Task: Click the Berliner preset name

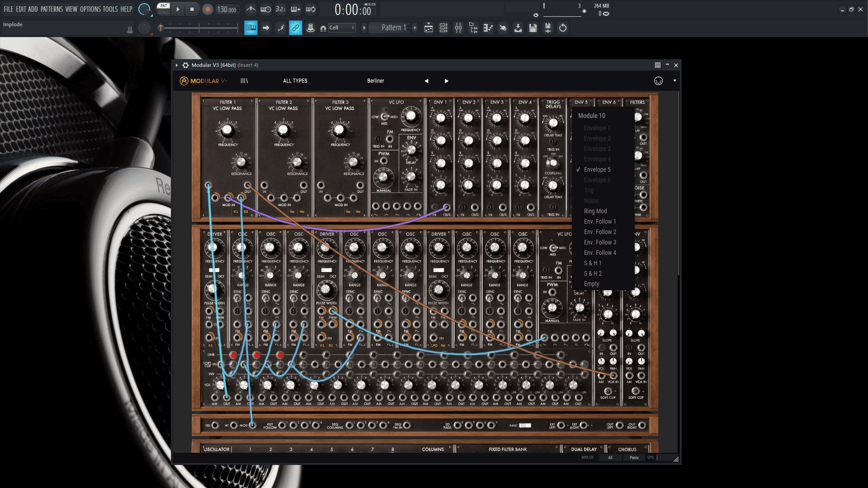Action: (375, 81)
